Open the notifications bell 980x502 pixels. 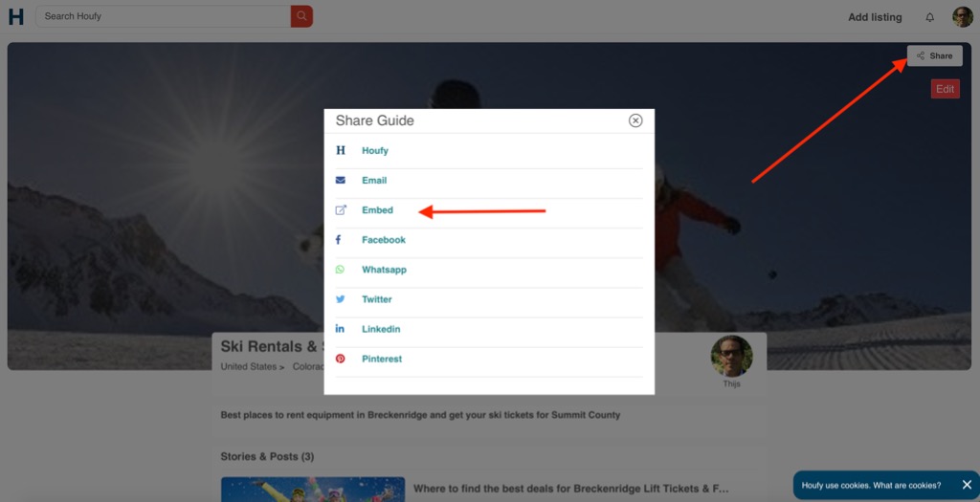[930, 17]
